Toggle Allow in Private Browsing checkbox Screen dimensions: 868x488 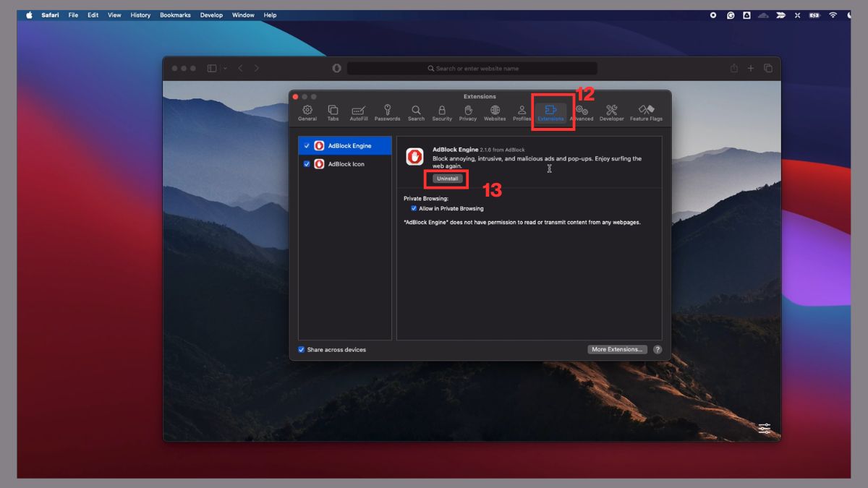(414, 208)
